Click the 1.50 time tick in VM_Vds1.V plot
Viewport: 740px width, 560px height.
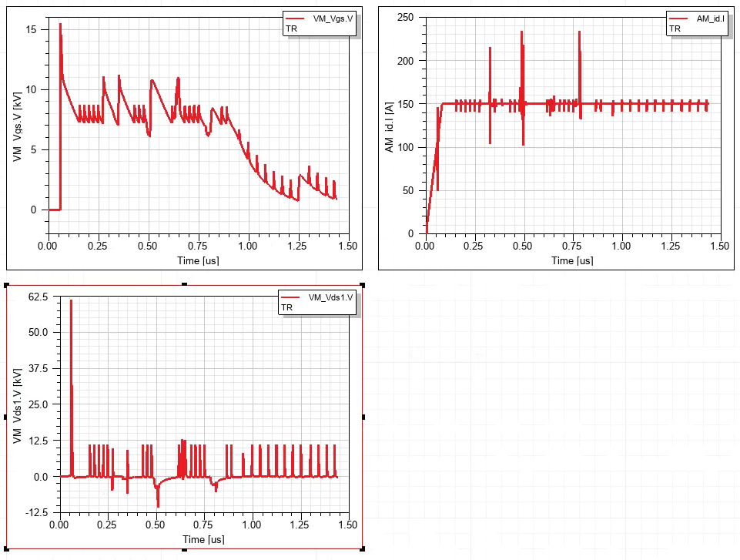point(348,525)
